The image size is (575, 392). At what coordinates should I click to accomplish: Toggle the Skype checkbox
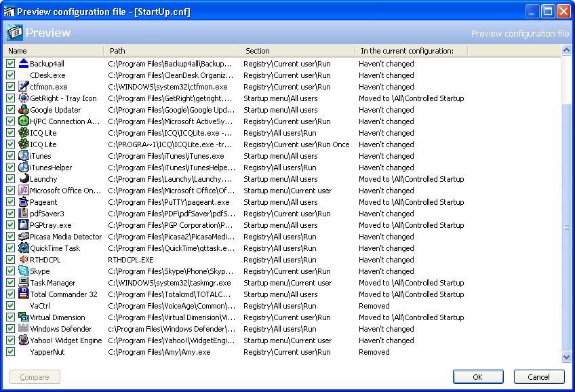point(11,271)
